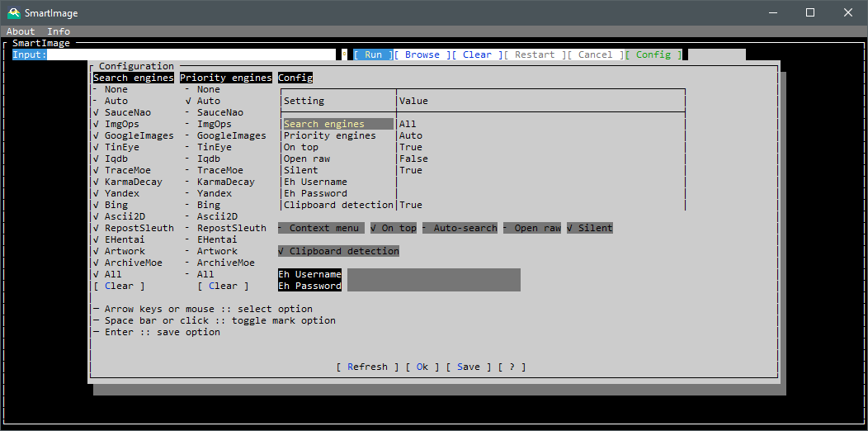The width and height of the screenshot is (868, 431).
Task: Click the Clear button next to Browse
Action: pyautogui.click(x=477, y=54)
